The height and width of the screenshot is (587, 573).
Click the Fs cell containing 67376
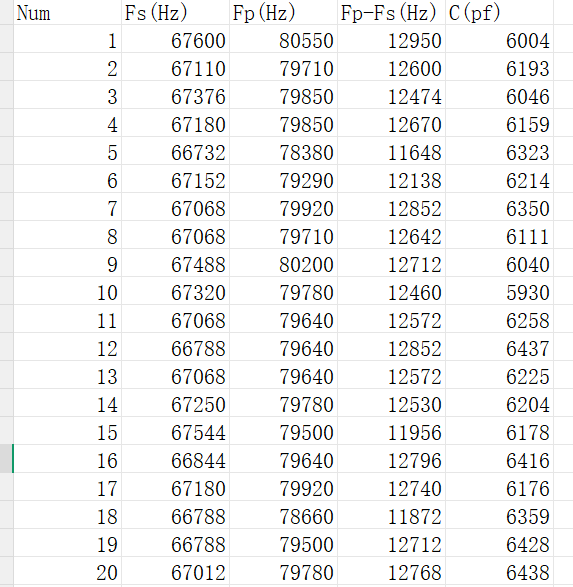[175, 95]
